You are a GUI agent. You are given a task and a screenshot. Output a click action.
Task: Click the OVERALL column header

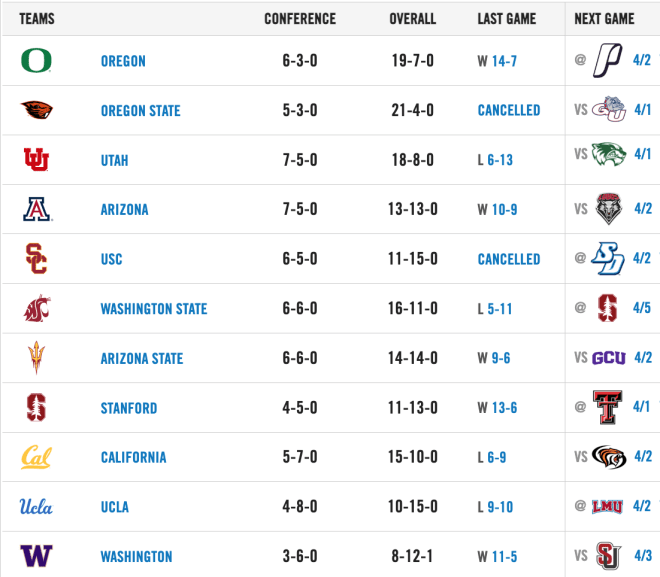pos(412,19)
